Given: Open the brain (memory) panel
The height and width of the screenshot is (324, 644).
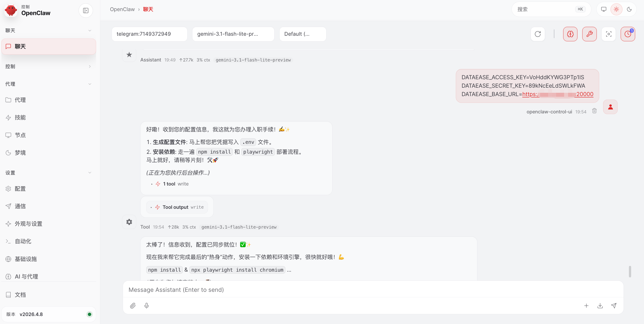Looking at the screenshot, I should tap(570, 34).
